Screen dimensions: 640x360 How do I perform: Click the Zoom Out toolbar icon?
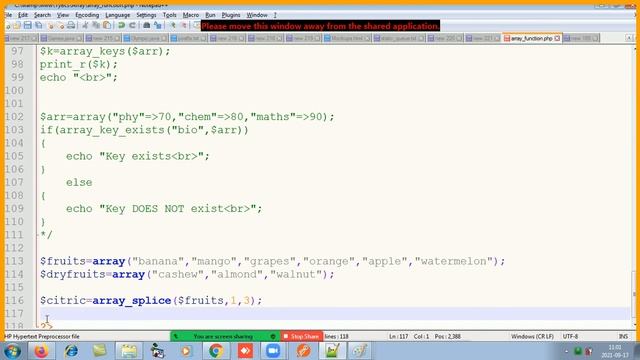[184, 26]
